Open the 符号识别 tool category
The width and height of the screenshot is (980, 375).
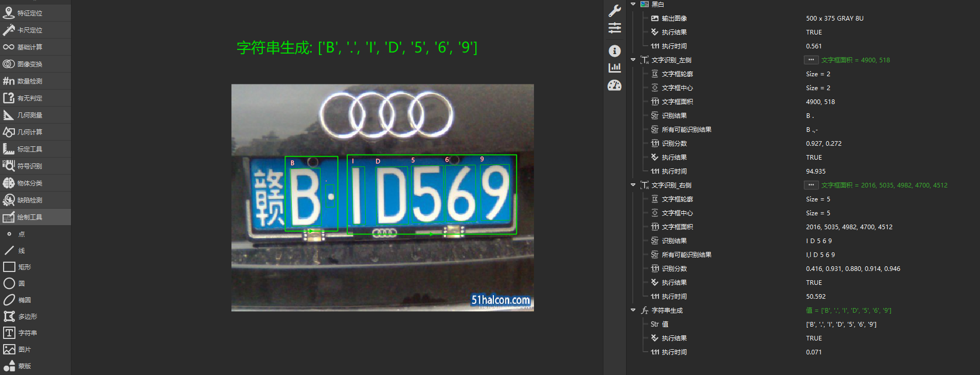[x=30, y=166]
